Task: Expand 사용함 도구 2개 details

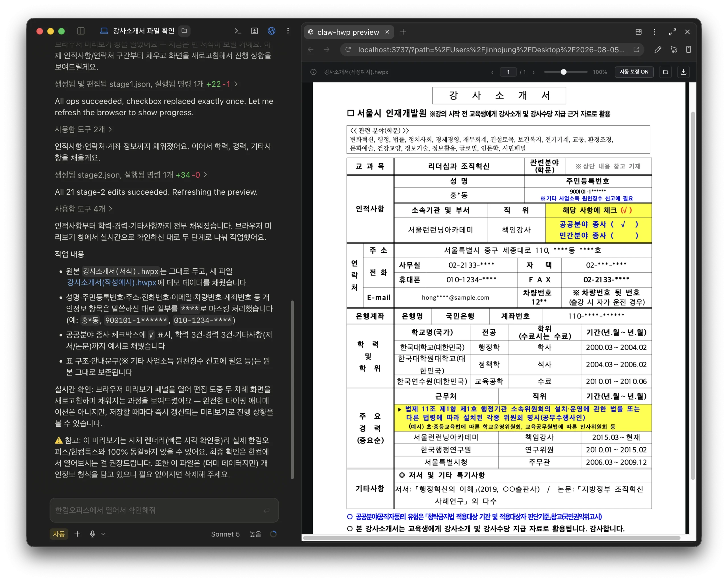Action: click(x=83, y=129)
